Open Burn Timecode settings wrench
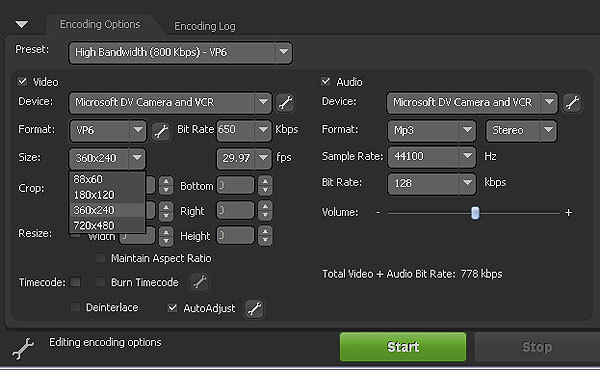This screenshot has width=600, height=370. coord(199,282)
